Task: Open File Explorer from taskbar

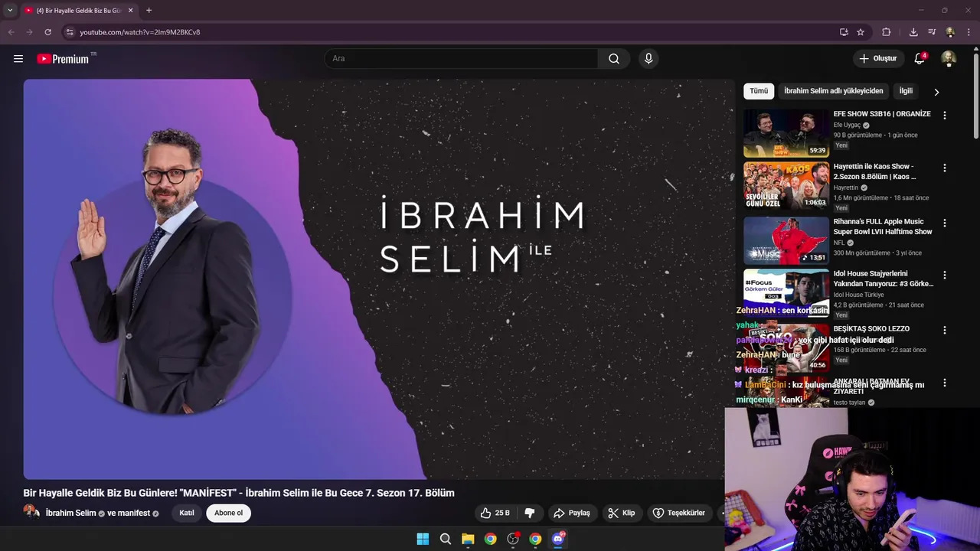Action: [x=468, y=539]
